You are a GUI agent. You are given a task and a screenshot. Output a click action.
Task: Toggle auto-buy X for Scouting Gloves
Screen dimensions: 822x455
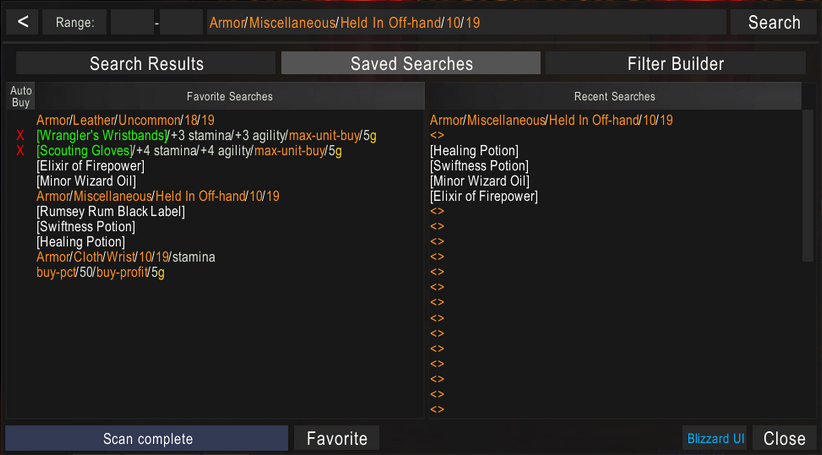20,151
